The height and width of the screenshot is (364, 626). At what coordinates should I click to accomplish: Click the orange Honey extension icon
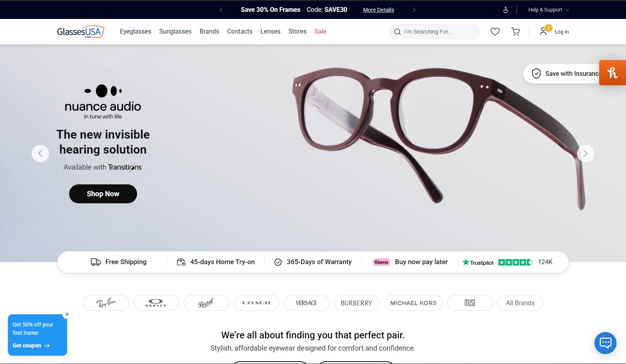[612, 73]
